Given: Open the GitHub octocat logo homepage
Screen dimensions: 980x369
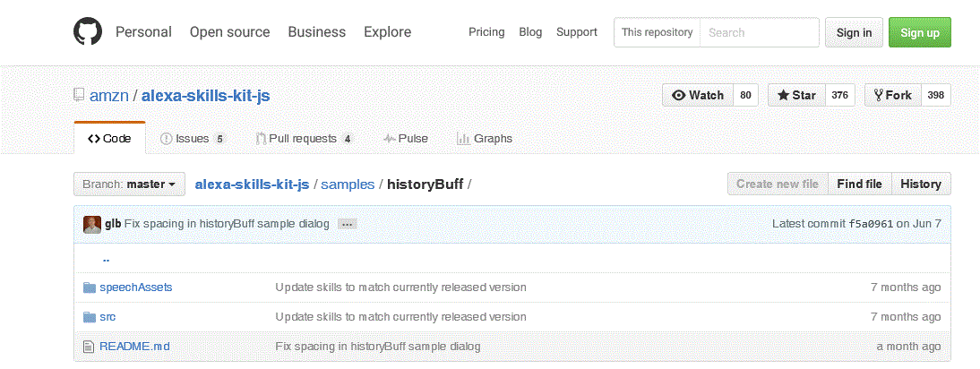Looking at the screenshot, I should [x=88, y=32].
